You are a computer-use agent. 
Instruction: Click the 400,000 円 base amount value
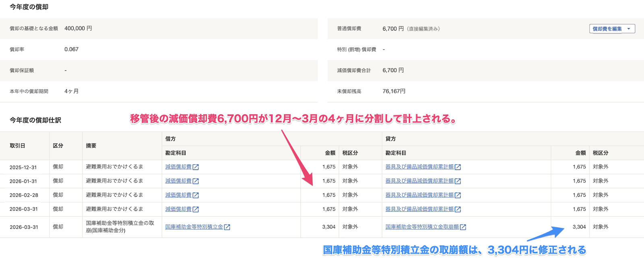click(78, 28)
